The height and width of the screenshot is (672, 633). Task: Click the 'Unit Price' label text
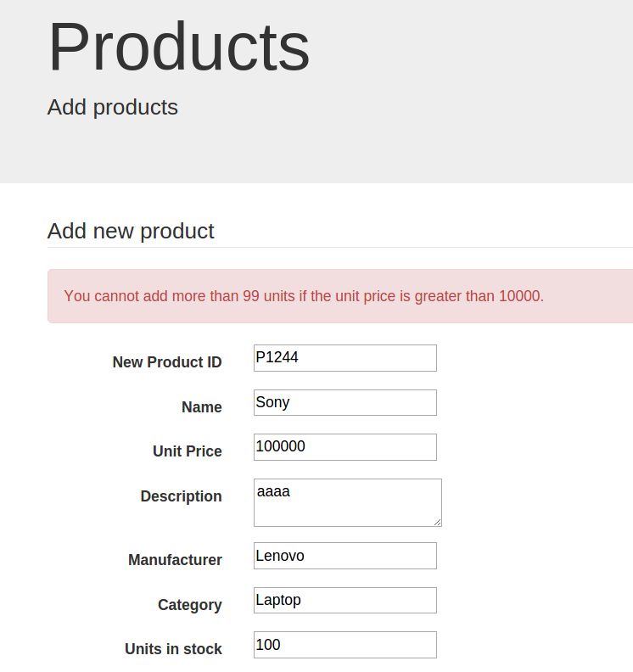188,451
